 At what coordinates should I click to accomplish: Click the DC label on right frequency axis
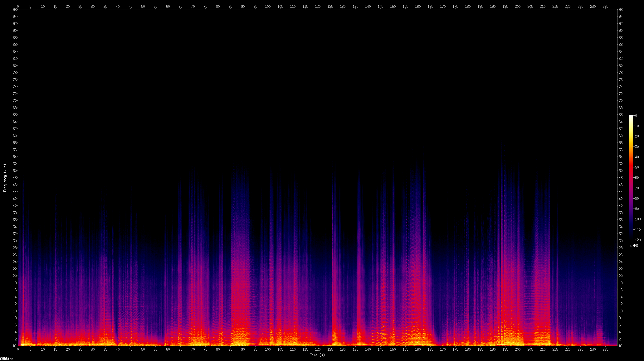621,346
